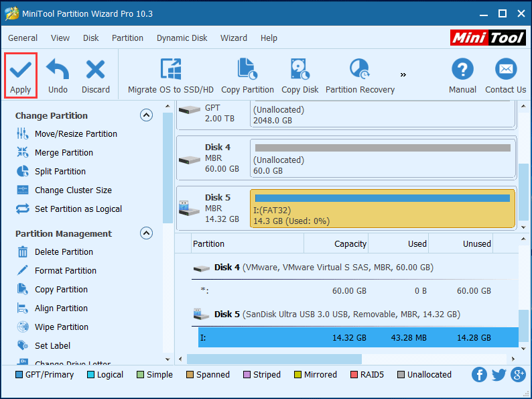
Task: Select Set Label action
Action: point(44,345)
